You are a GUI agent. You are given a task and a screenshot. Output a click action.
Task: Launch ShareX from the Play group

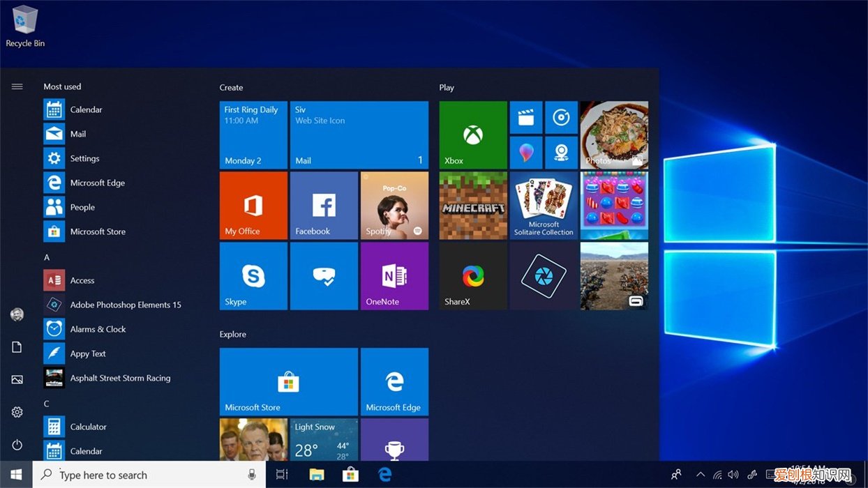[x=473, y=275]
